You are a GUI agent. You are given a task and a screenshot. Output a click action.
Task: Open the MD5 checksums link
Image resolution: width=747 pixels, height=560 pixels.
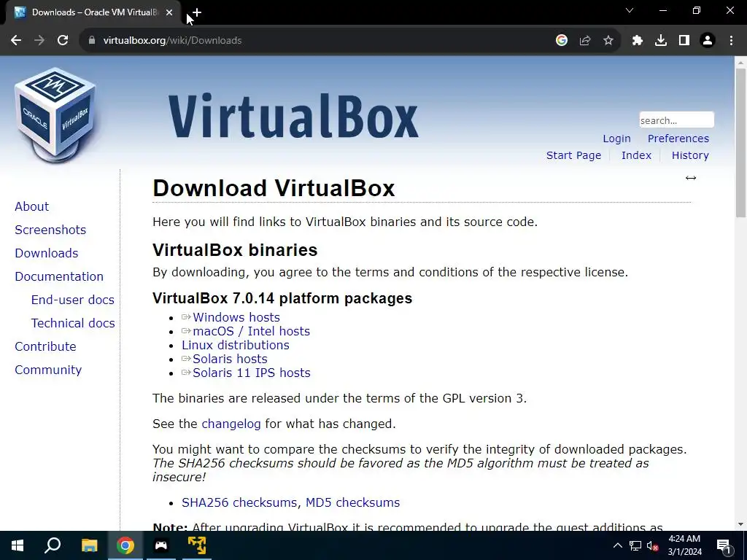[352, 503]
